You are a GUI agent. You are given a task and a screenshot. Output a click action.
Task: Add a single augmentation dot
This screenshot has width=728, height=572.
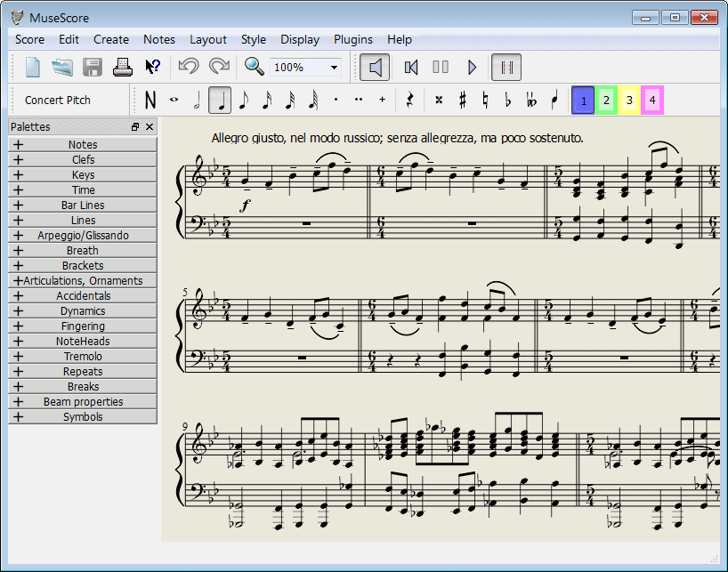[336, 100]
